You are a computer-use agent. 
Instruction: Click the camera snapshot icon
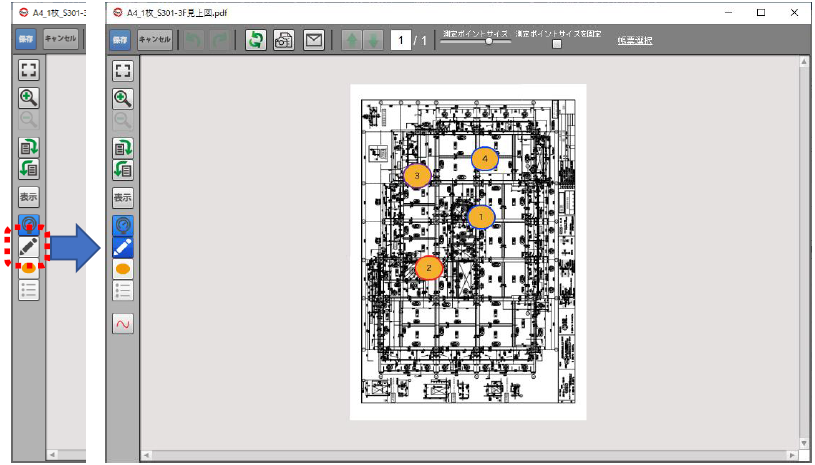(x=284, y=40)
